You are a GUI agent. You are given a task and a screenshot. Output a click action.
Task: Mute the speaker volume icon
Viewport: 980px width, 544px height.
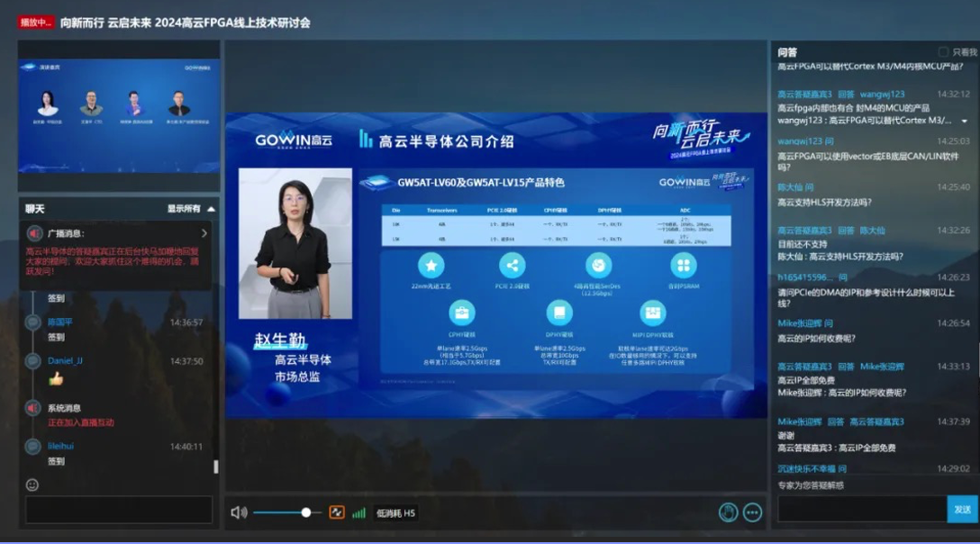click(238, 512)
